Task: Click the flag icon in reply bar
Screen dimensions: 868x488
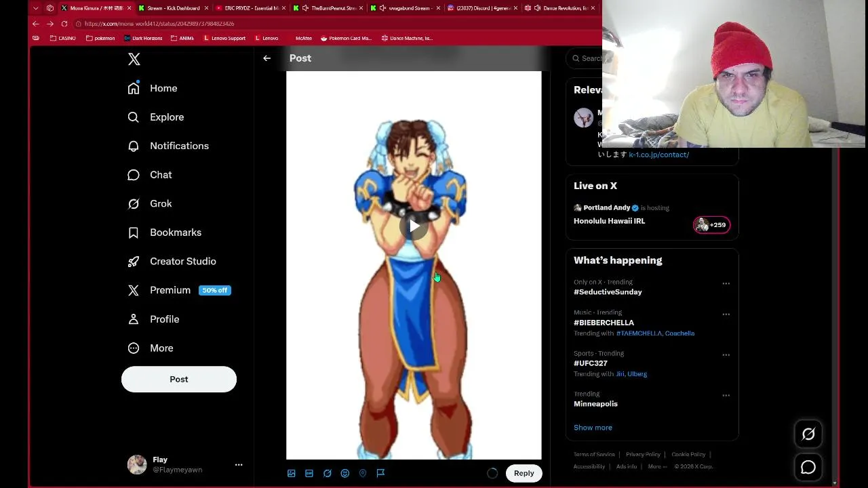Action: [380, 473]
